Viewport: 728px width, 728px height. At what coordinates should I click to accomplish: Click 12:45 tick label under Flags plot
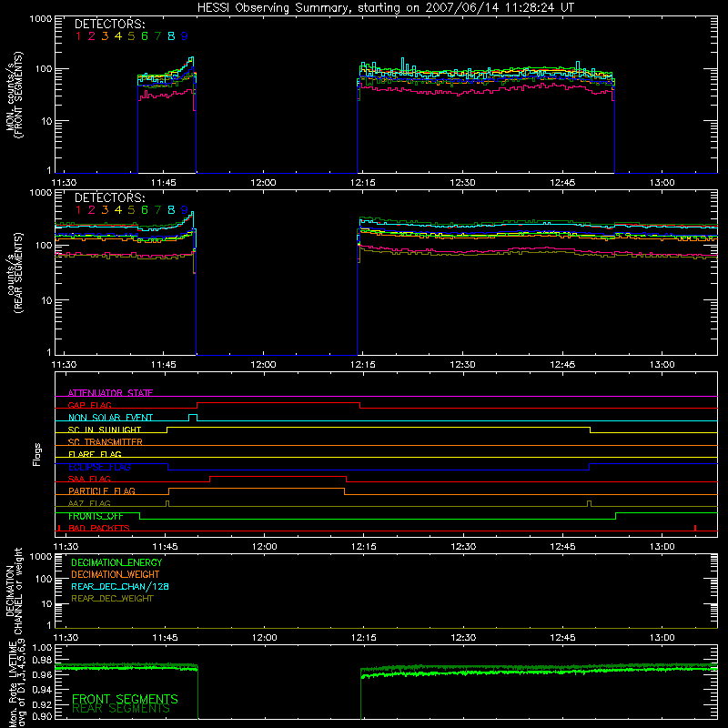point(562,547)
